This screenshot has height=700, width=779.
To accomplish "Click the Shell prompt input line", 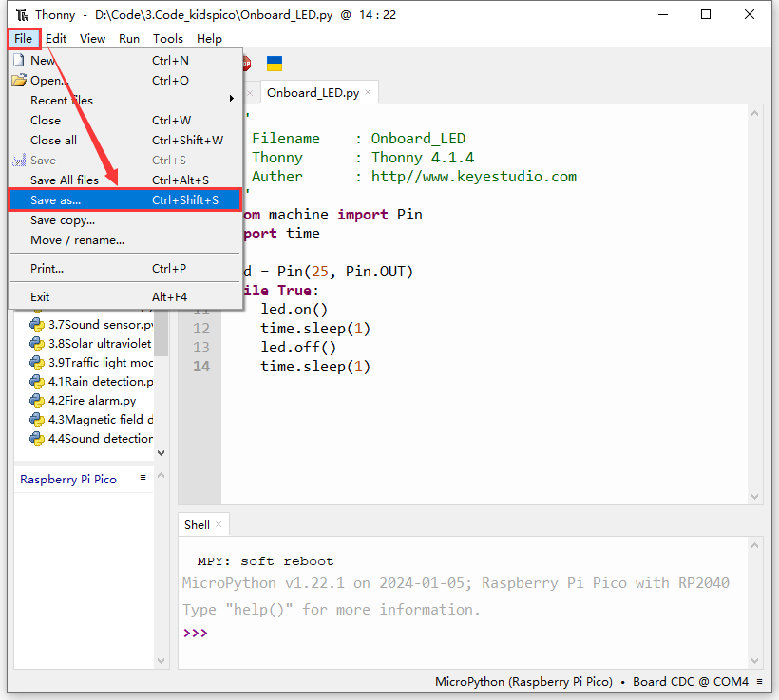I will tap(462, 634).
